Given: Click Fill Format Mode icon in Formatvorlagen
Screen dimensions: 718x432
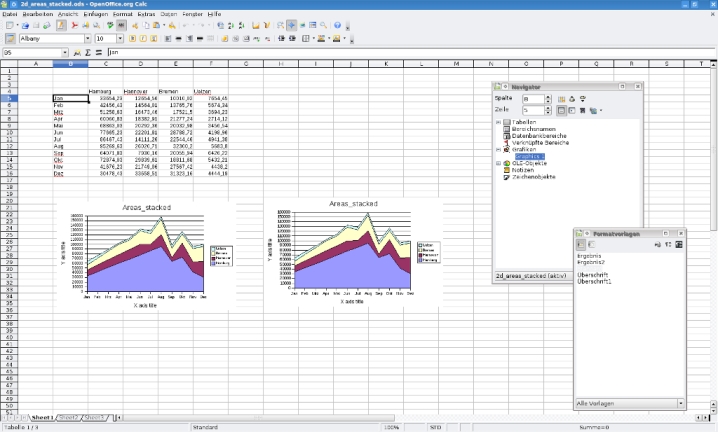Looking at the screenshot, I should [656, 244].
